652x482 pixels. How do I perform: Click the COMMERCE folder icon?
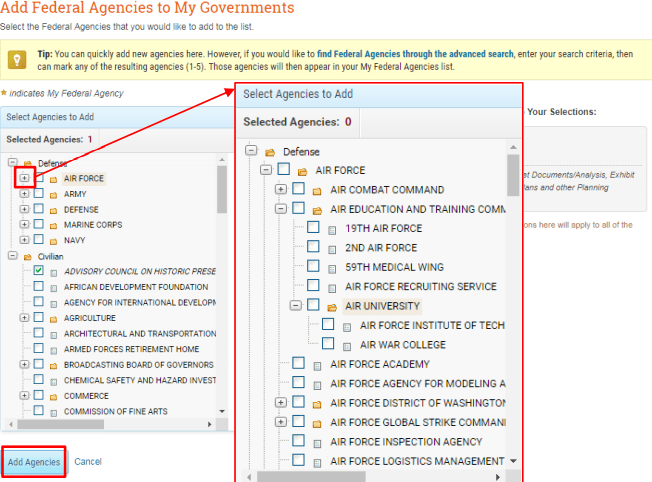click(53, 396)
